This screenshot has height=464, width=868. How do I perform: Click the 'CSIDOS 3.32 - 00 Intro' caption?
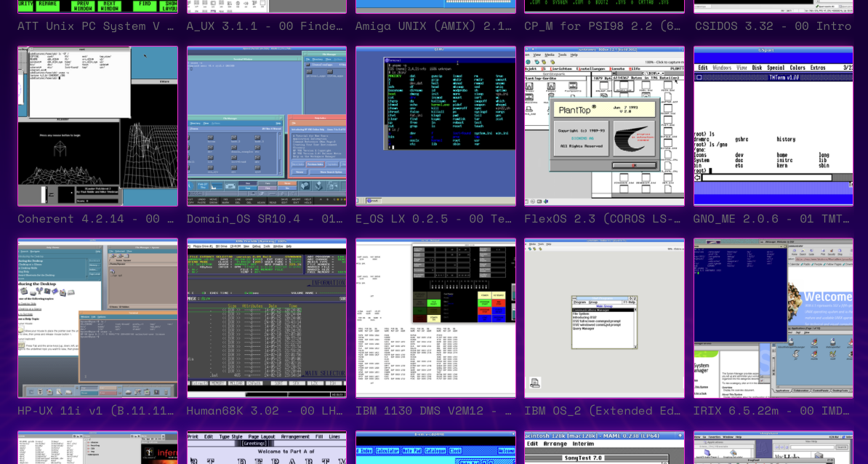(772, 26)
